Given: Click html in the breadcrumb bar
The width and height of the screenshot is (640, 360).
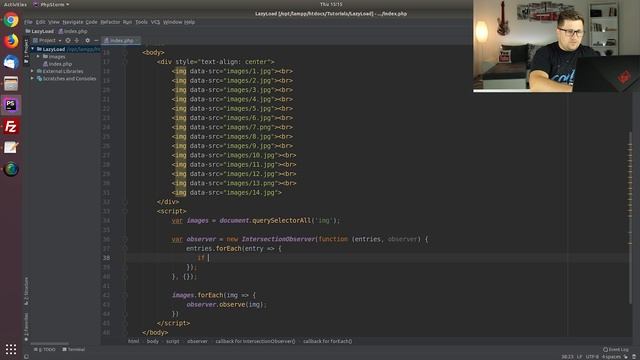Looking at the screenshot, I should (x=133, y=341).
